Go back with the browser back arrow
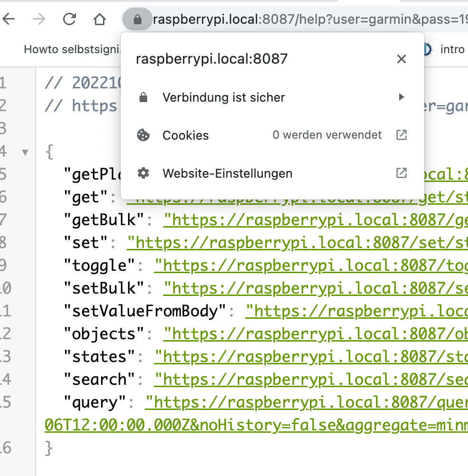The image size is (468, 476). (x=9, y=19)
